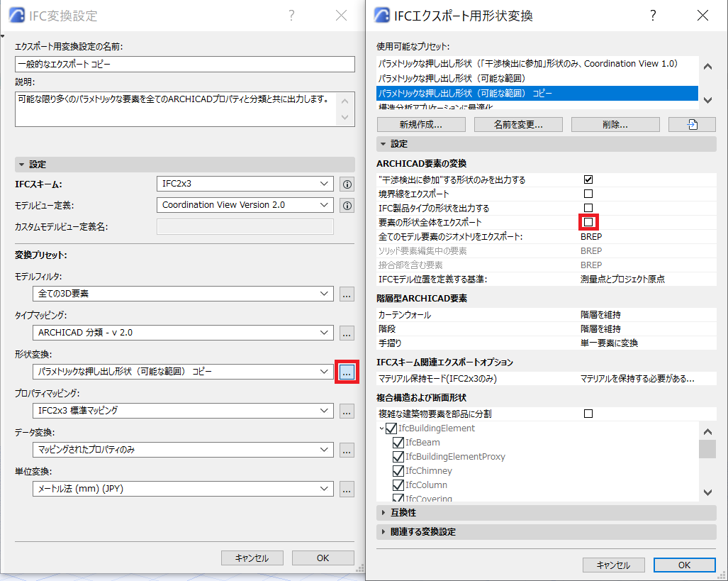Open IFCスキーム dropdown showing IFC2x3
728x581 pixels.
[x=245, y=184]
